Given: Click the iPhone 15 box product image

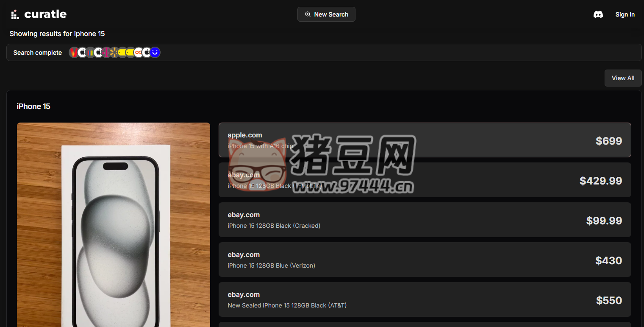Looking at the screenshot, I should 114,225.
